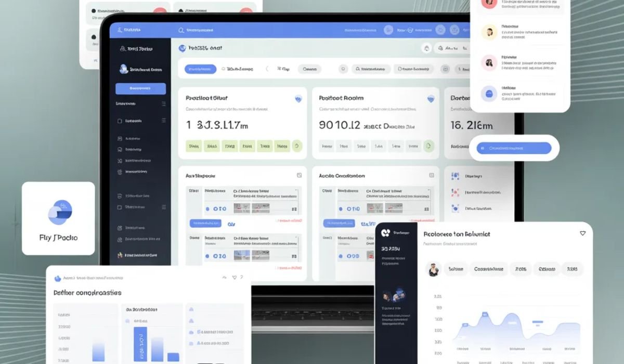Click the heart icon on the chart panel

click(582, 233)
